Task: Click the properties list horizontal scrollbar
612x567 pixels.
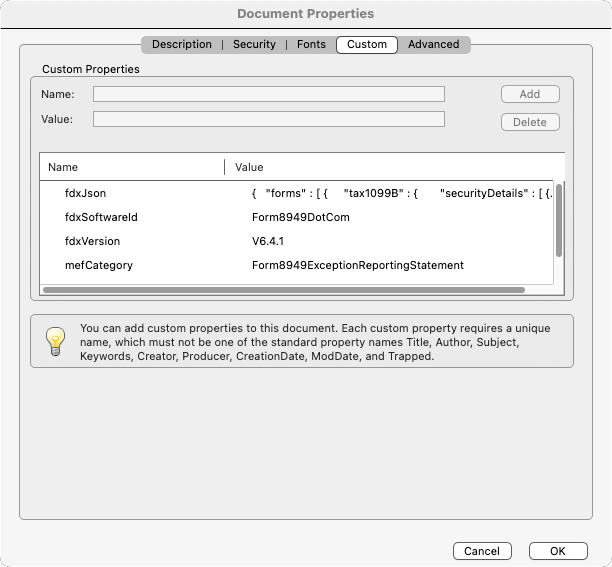Action: 284,290
